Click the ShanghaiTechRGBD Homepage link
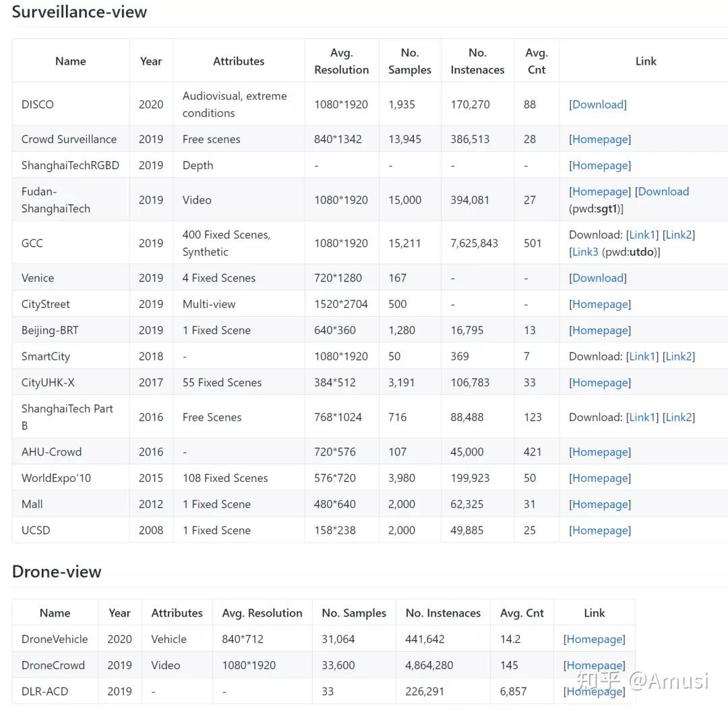Screen dimensions: 728x711 tap(599, 165)
